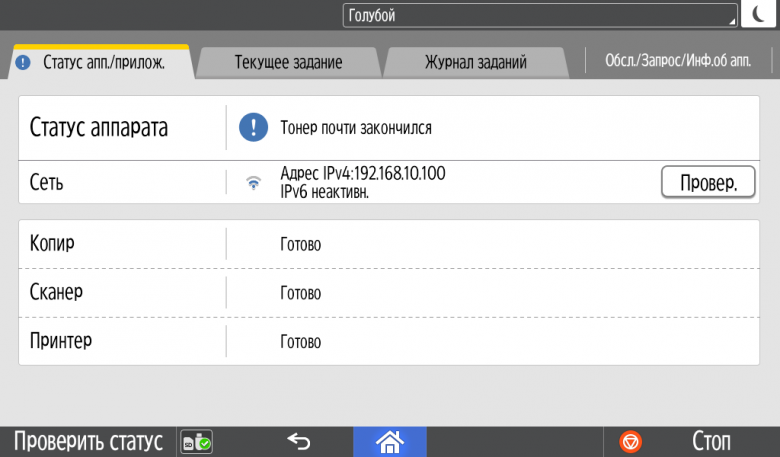Select Обсл./Запрос/Инф.об апп. tab

point(678,61)
